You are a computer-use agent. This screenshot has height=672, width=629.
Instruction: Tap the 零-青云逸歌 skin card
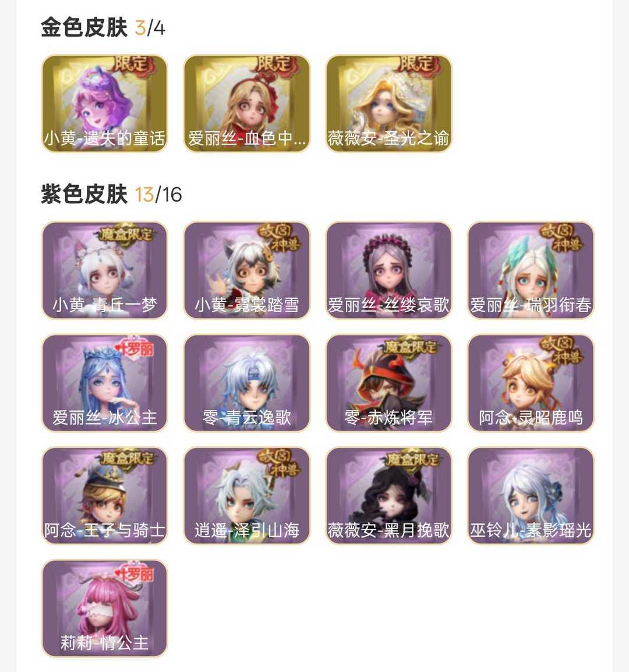246,383
